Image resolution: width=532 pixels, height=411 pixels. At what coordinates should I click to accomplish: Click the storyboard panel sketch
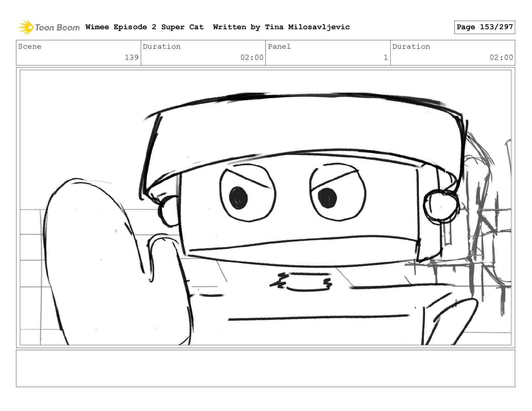pos(266,208)
